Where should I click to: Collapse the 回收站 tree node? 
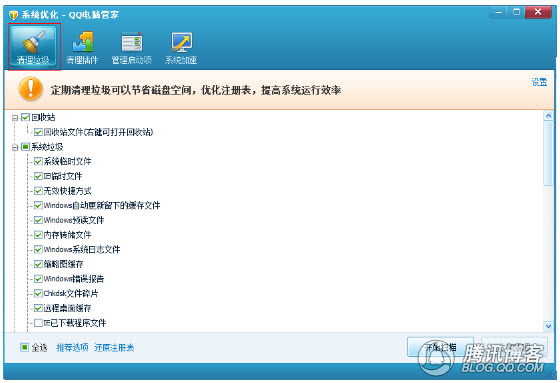(15, 118)
